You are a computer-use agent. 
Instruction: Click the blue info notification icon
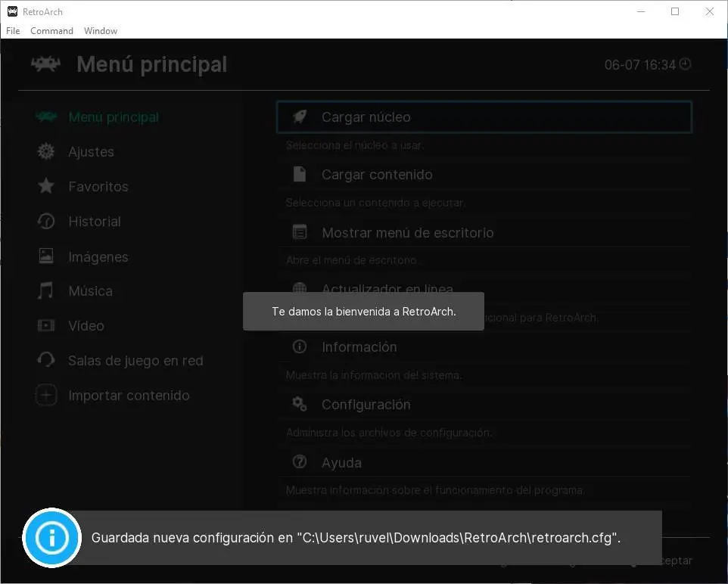[x=52, y=538]
